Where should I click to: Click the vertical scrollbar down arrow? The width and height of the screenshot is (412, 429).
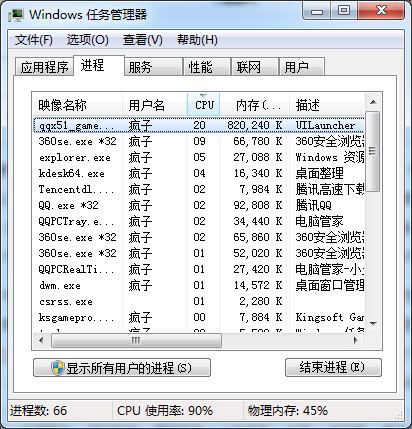[373, 323]
